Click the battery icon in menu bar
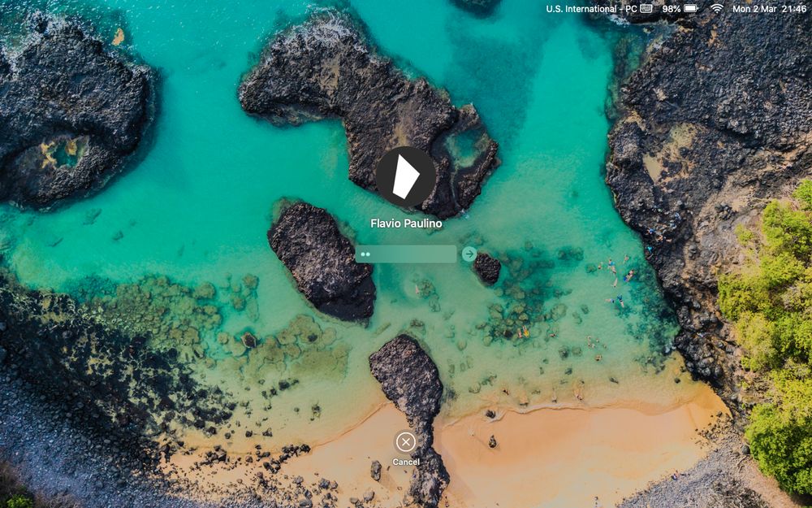Image resolution: width=812 pixels, height=508 pixels. 691,9
